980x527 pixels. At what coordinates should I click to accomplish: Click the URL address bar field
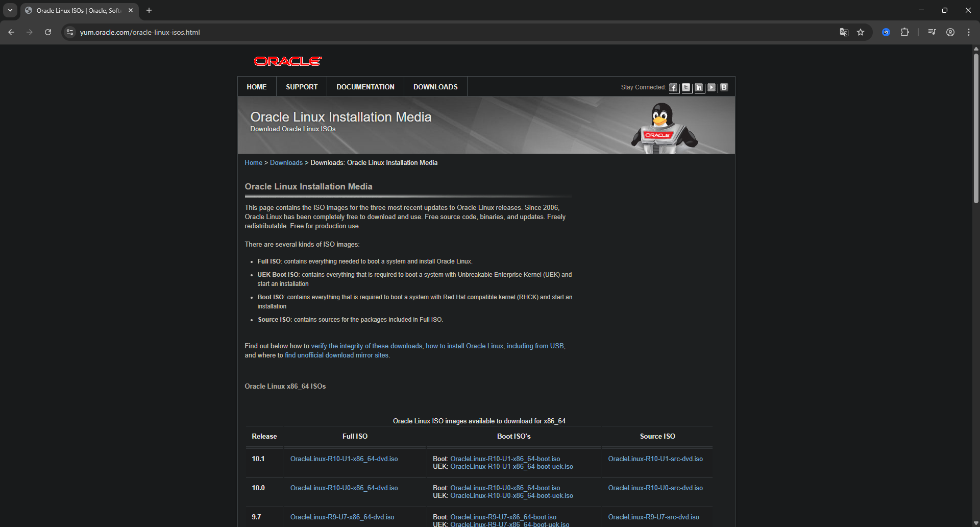click(x=408, y=32)
